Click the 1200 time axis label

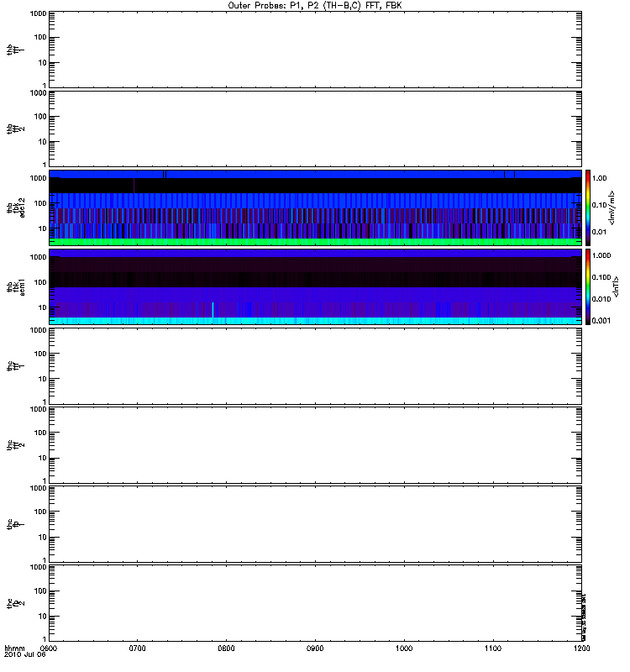coord(581,648)
